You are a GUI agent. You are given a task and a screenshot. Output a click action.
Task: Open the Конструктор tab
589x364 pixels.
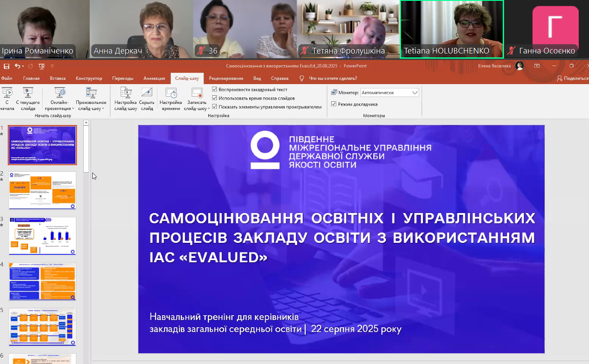[89, 78]
